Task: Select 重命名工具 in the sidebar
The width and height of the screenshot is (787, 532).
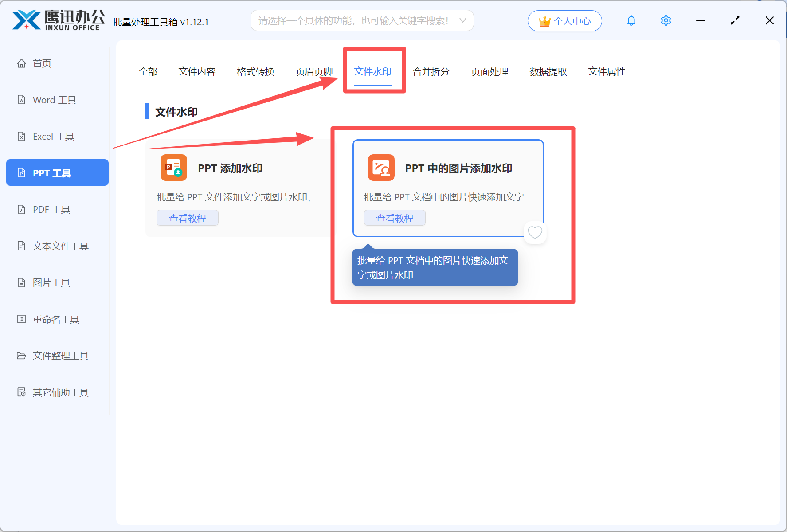Action: pos(56,319)
